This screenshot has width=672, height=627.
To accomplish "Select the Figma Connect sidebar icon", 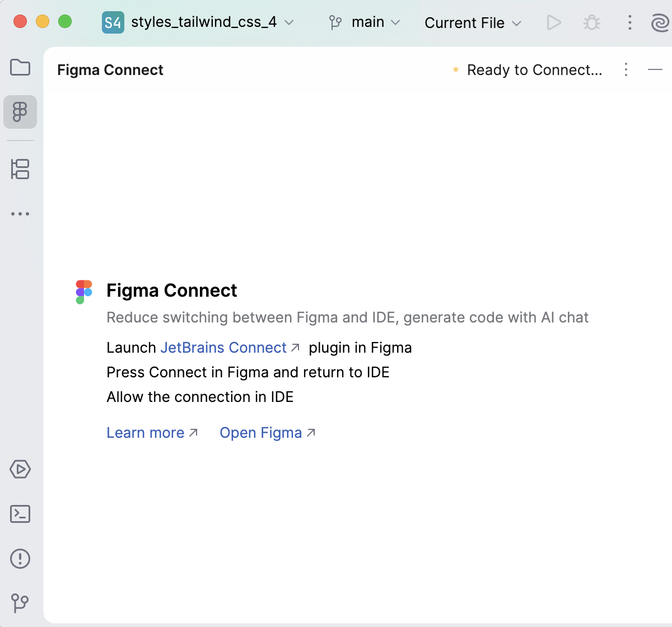I will (x=20, y=112).
